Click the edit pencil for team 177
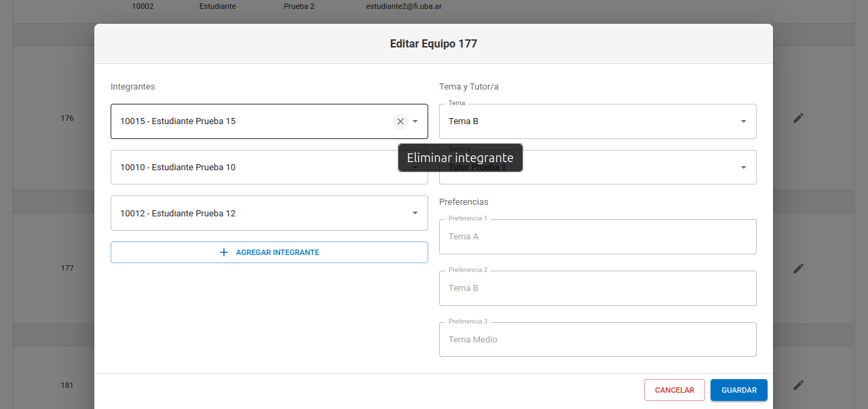This screenshot has height=409, width=868. [x=798, y=269]
